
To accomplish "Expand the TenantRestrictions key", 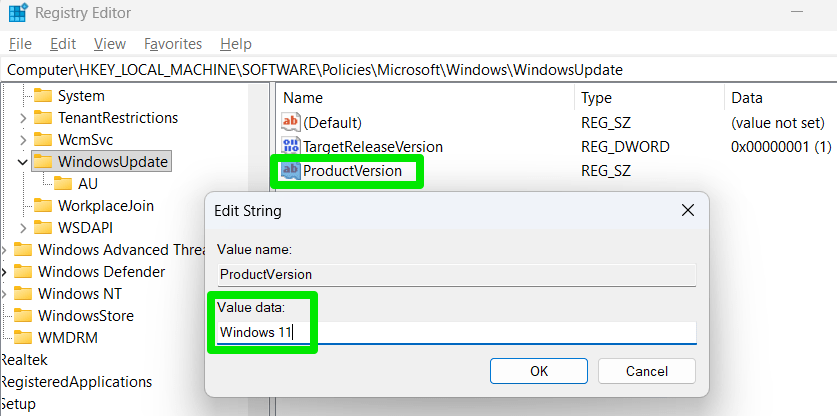I will 23,118.
